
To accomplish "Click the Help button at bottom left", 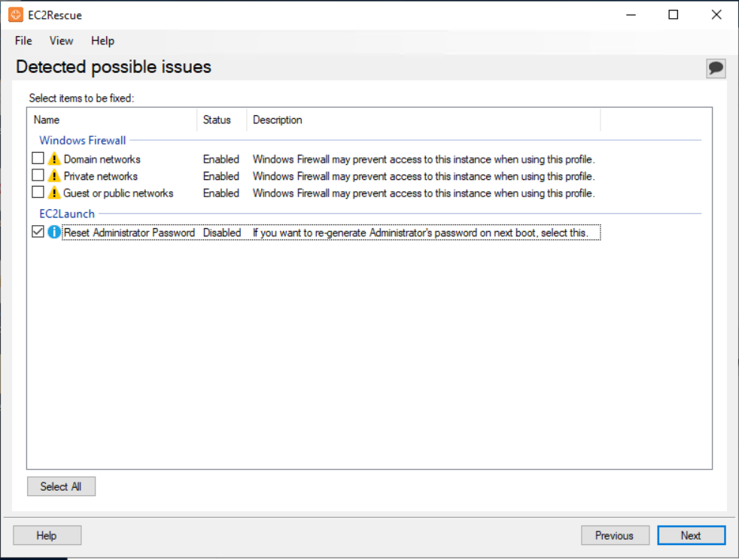I will pos(47,535).
